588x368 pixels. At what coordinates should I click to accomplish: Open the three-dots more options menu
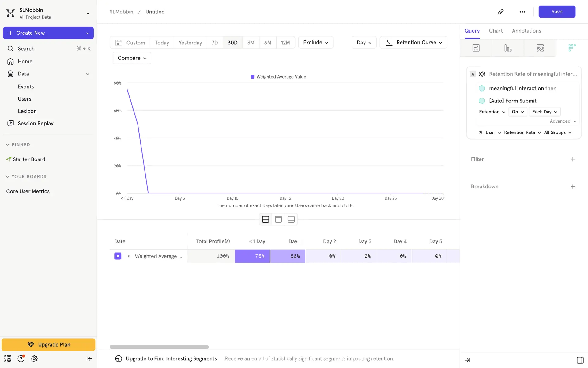point(522,12)
